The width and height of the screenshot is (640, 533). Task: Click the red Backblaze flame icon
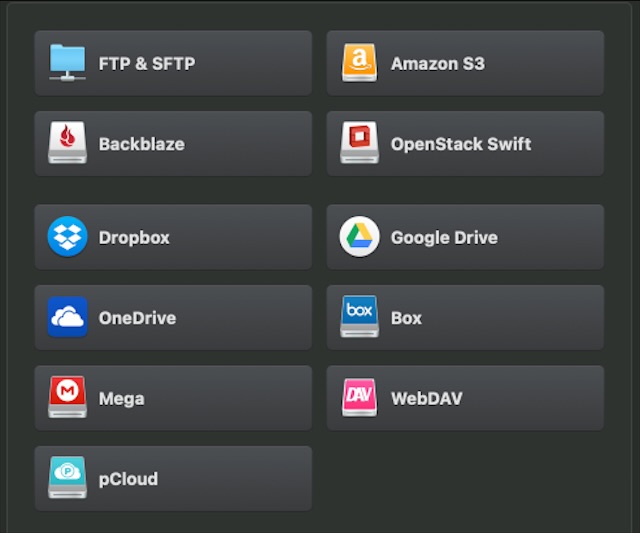68,143
